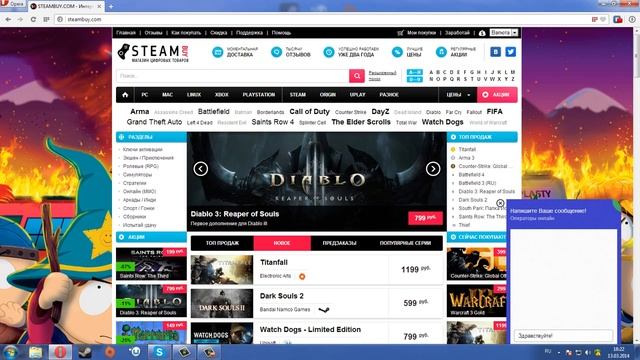Open The Elder Scrolls tag link

click(x=361, y=122)
